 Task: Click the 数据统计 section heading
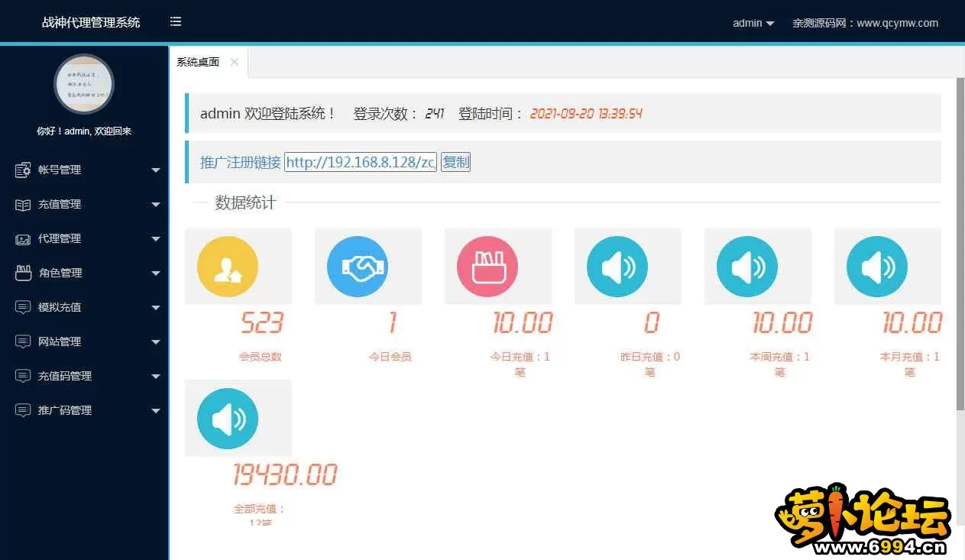click(245, 202)
